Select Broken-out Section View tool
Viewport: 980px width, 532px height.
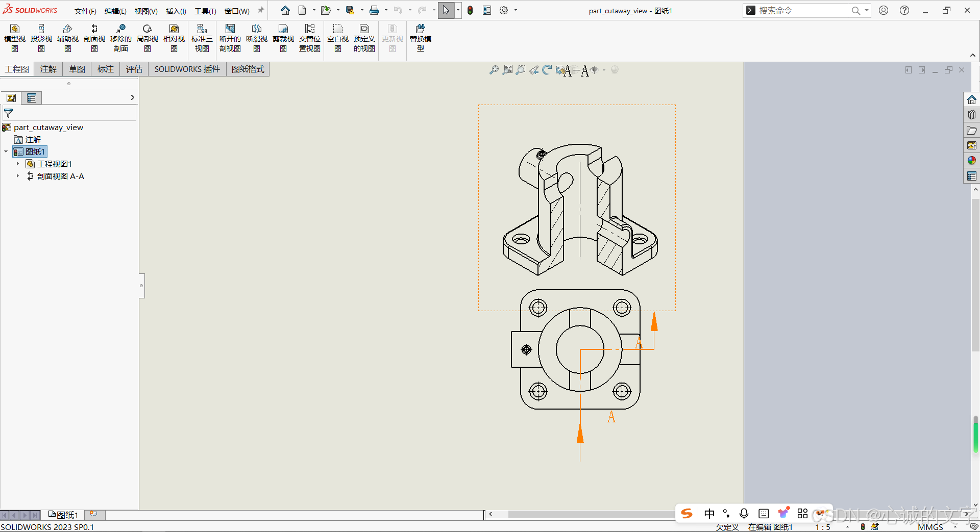(230, 38)
